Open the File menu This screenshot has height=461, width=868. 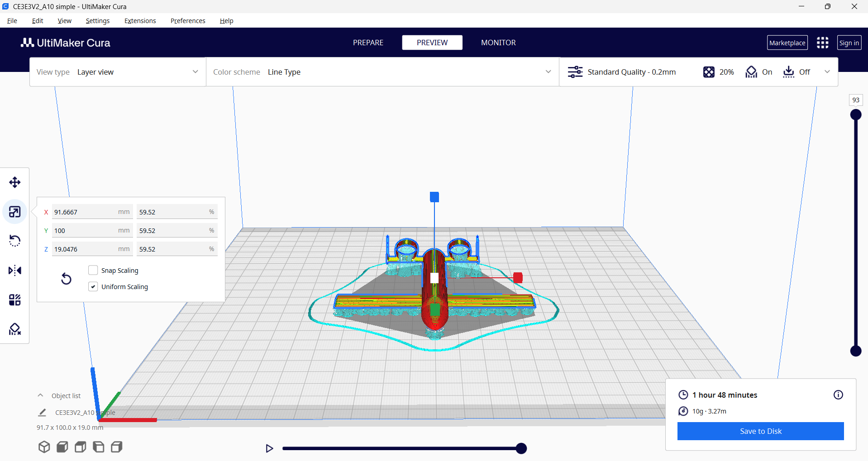coord(12,21)
